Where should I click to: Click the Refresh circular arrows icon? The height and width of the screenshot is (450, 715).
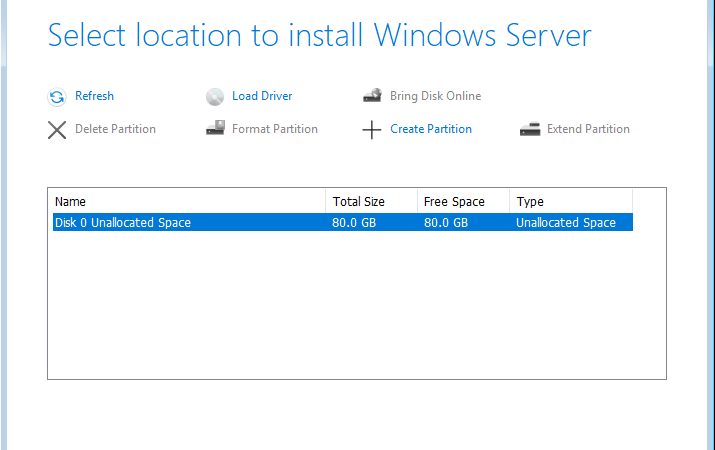tap(57, 97)
